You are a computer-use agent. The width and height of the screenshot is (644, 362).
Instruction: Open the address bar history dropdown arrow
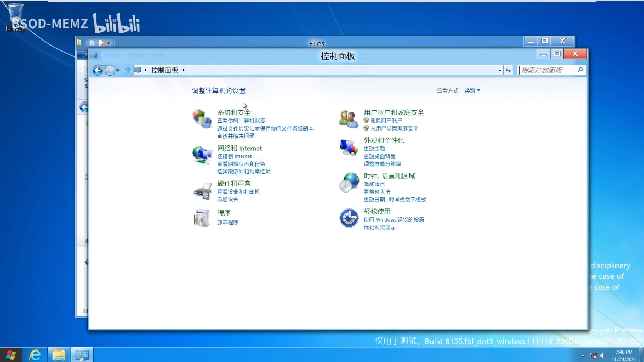click(500, 70)
